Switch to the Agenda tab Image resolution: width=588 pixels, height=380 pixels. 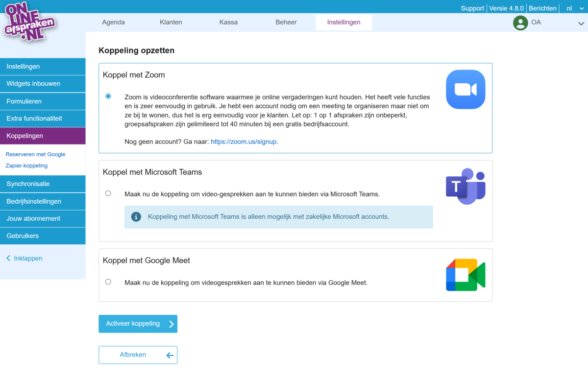point(113,23)
